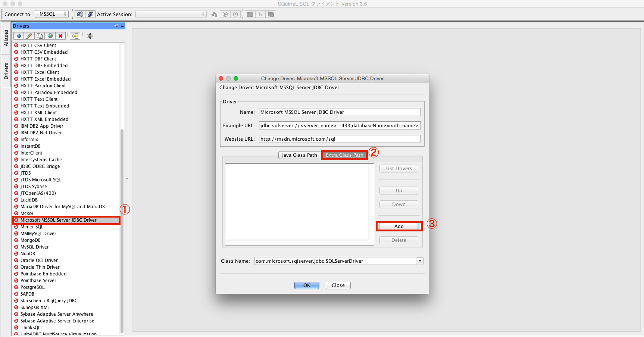Install default drivers with the yellow arrow icon
The image size is (644, 337).
pos(75,36)
